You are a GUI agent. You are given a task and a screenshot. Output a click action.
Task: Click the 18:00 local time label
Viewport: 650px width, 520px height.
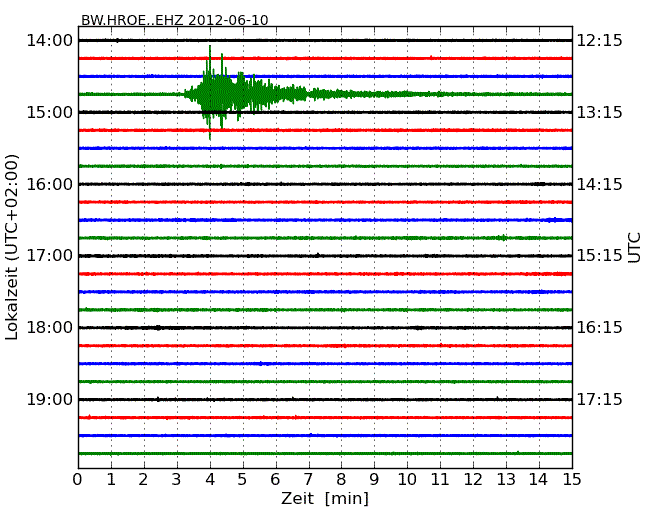[49, 328]
